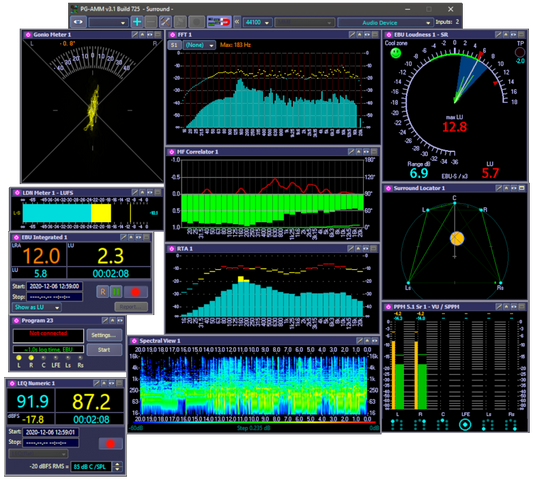Click the pencil icon on PPM 5.1 Sr 1 title
Screen dimensions: 533x480
pyautogui.click(x=499, y=307)
